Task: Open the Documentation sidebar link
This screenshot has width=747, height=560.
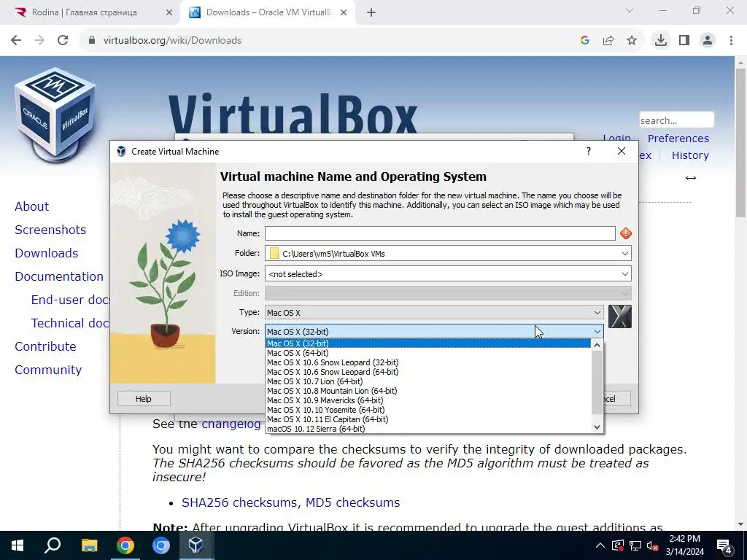Action: [x=59, y=276]
